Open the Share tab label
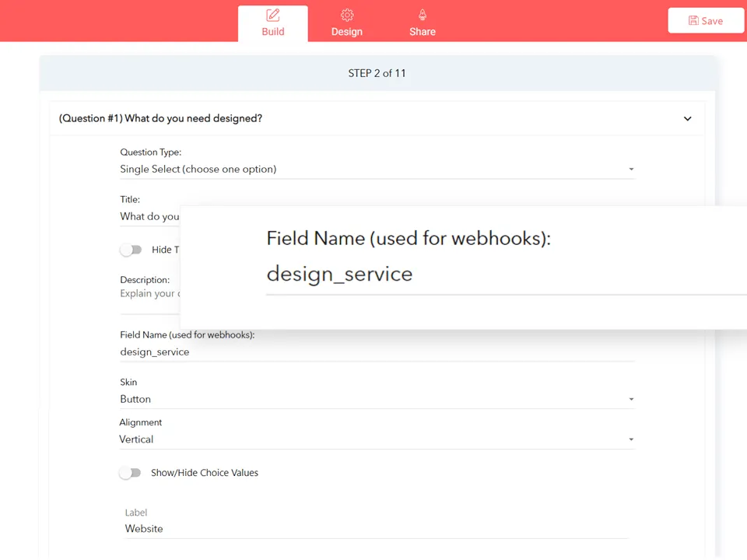This screenshot has width=747, height=560. pos(423,32)
